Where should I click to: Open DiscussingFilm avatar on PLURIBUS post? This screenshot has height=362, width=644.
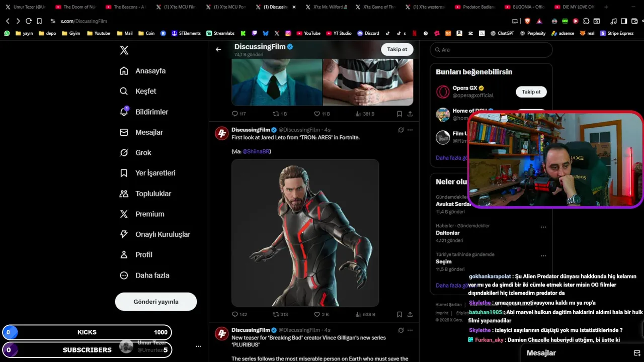(222, 334)
